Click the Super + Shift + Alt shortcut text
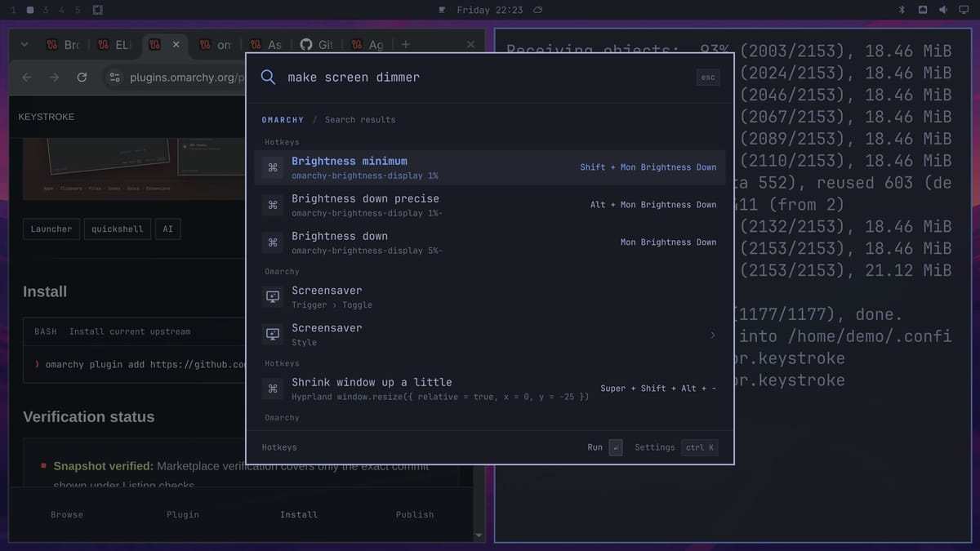 tap(658, 389)
